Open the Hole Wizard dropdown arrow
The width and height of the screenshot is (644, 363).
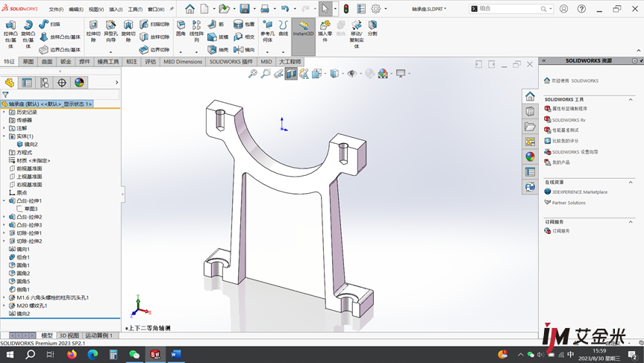point(110,52)
